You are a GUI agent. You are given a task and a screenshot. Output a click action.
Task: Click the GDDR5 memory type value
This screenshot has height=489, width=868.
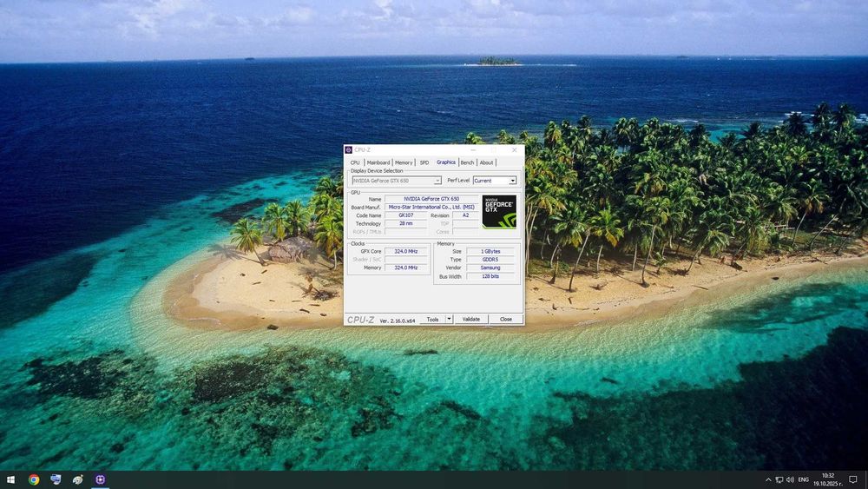coord(490,259)
